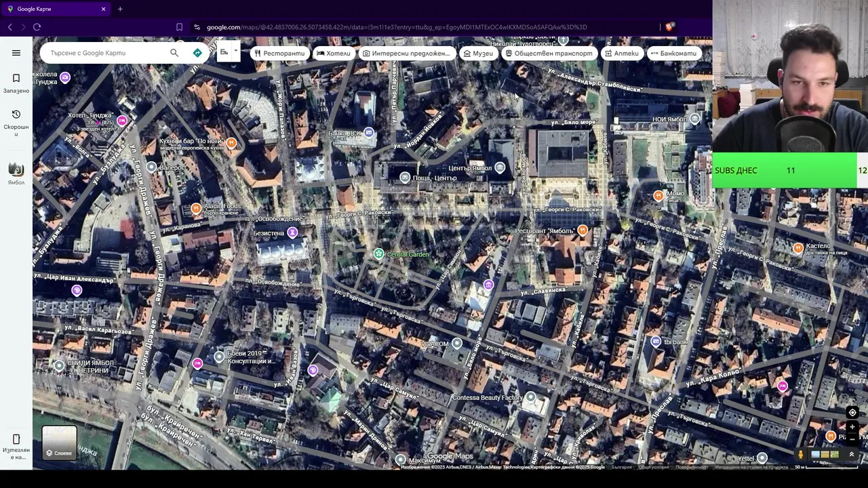Open the Скорошни recents panel
This screenshot has height=488, width=868.
16,123
